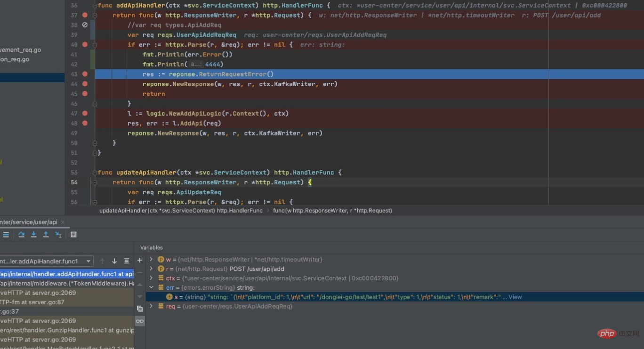Toggle breakpoint on line 37
This screenshot has width=644, height=349.
pyautogui.click(x=85, y=15)
